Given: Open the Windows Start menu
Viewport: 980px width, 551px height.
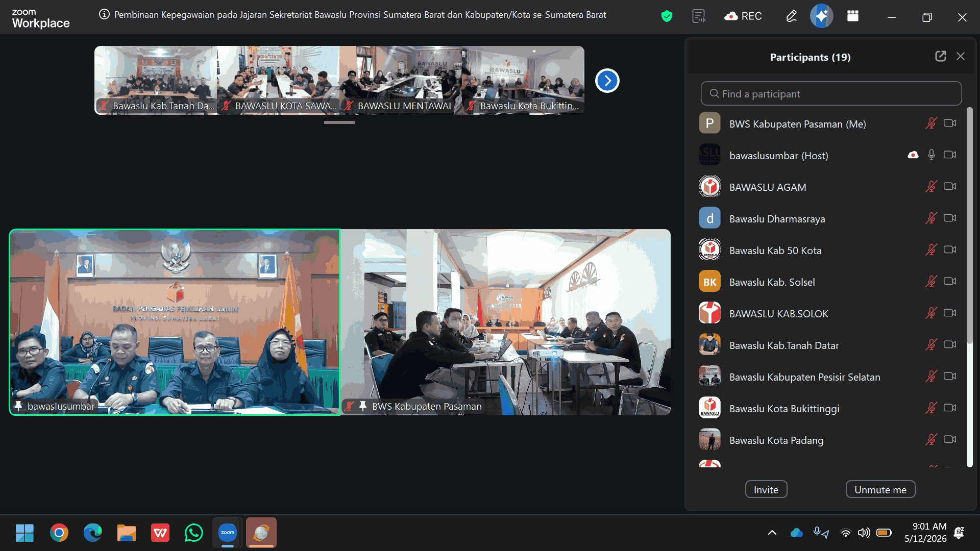Looking at the screenshot, I should 24,533.
